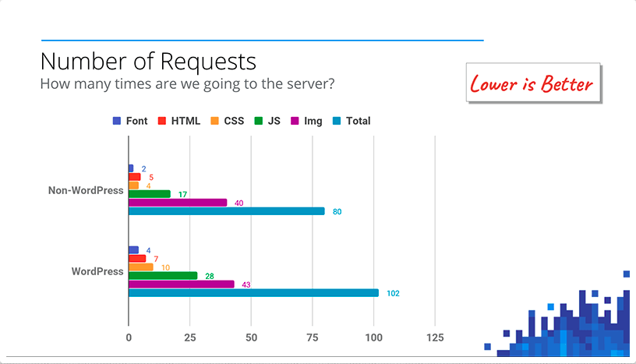Click the value label 17
Image resolution: width=636 pixels, height=364 pixels.
click(182, 195)
